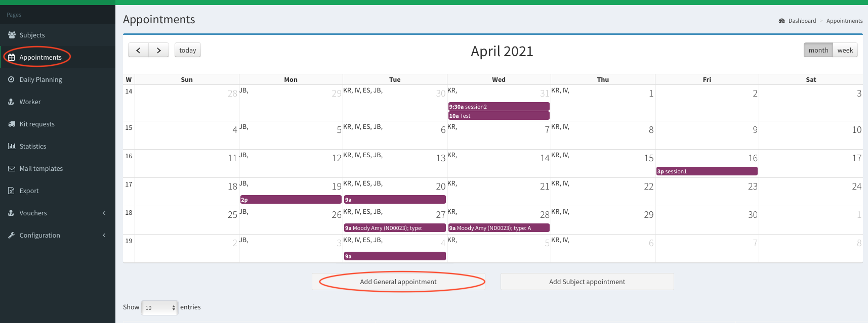
Task: Click the Subjects users icon in sidebar
Action: tap(12, 35)
